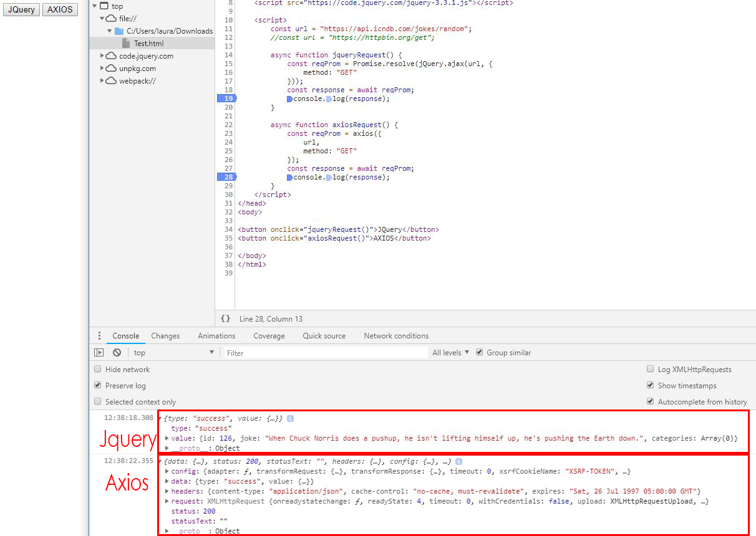Open the All levels log dropdown
The width and height of the screenshot is (756, 536).
point(450,353)
